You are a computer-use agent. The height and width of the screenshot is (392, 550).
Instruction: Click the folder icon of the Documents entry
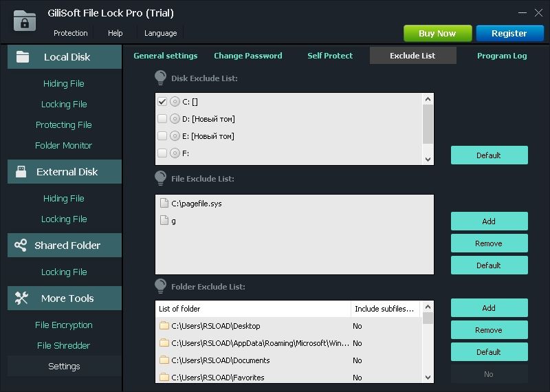(x=164, y=360)
